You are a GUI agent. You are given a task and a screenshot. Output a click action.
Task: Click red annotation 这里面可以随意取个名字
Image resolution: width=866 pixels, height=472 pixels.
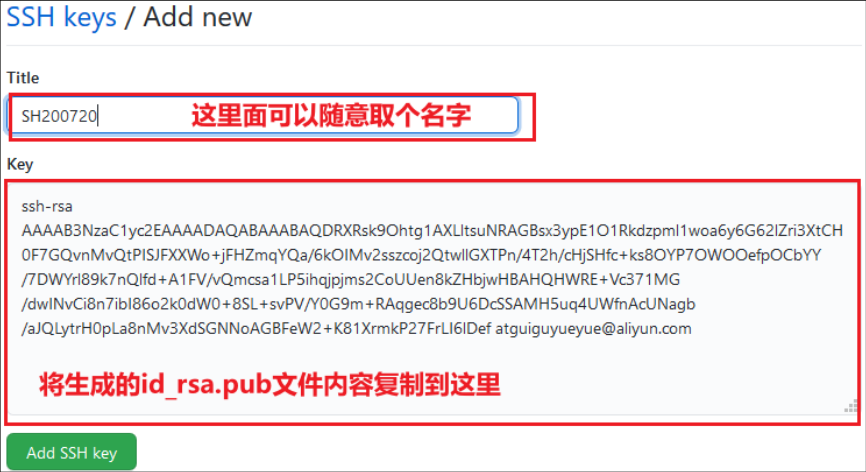[x=331, y=116]
